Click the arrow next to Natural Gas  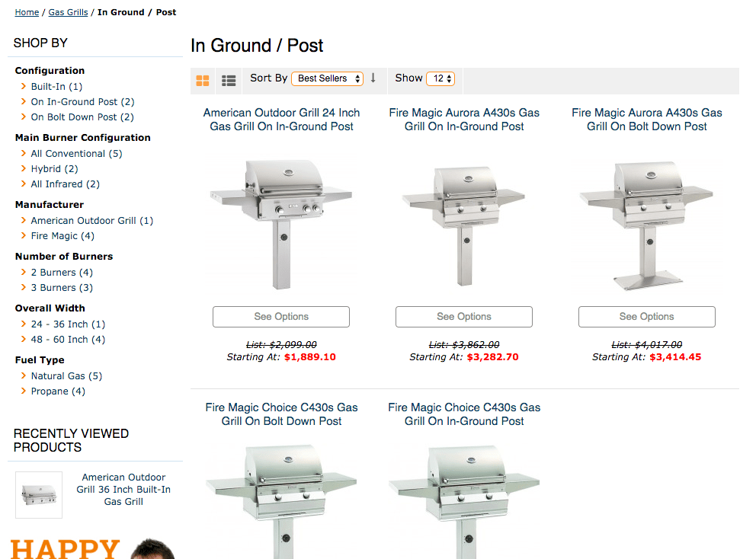[23, 375]
